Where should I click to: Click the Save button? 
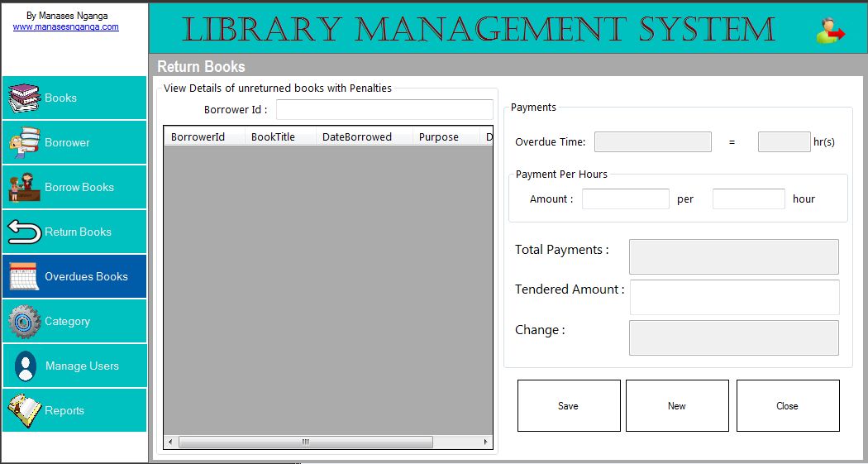point(569,406)
